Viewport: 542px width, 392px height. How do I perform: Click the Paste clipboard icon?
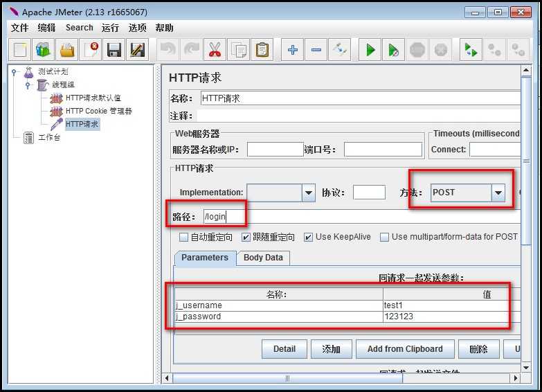(x=262, y=50)
